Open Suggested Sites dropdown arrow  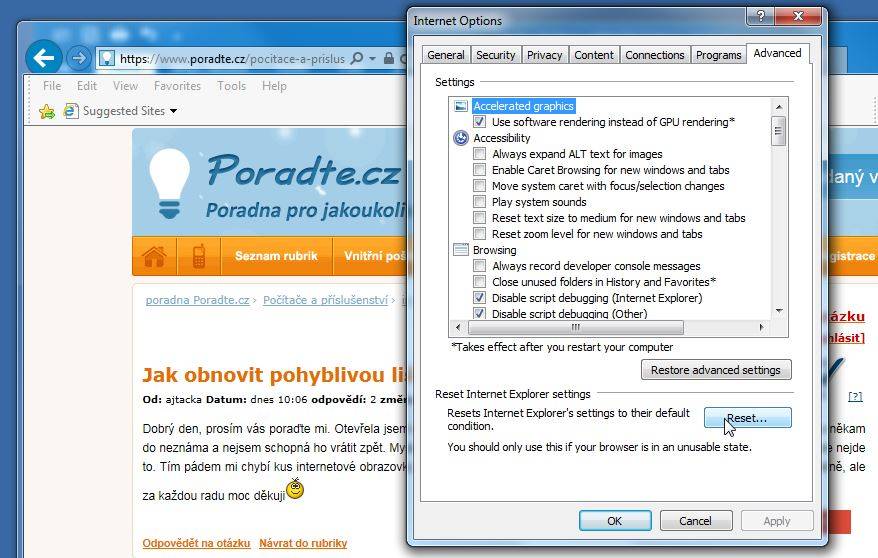(x=174, y=111)
